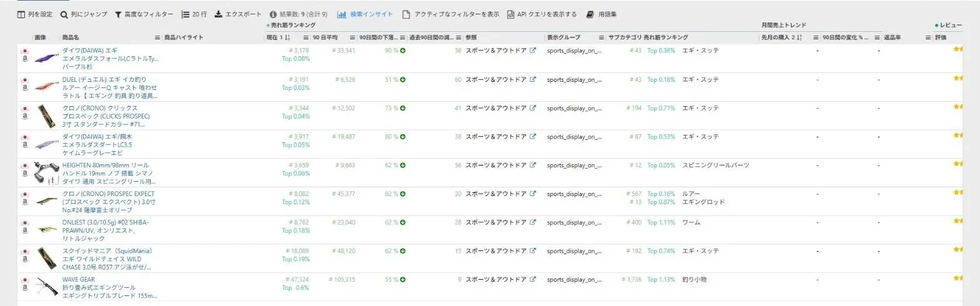Open external category link in エメラルダスダート row
This screenshot has height=306, width=980.
click(x=532, y=137)
